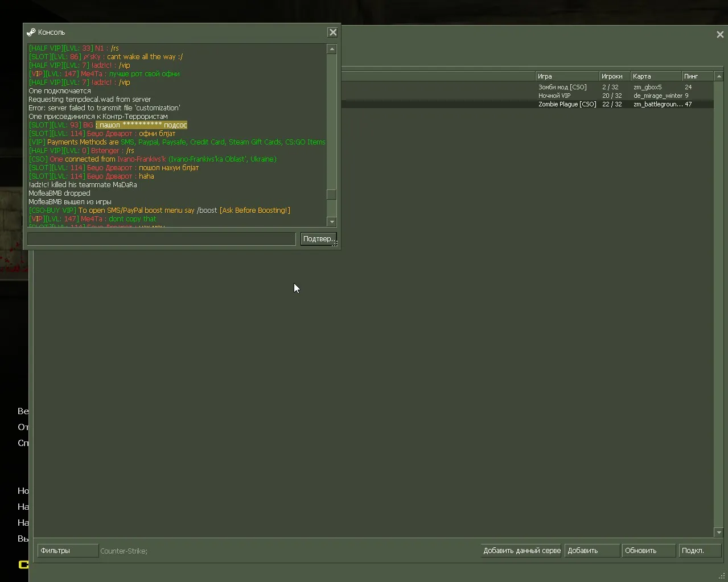The image size is (728, 582).
Task: Click the Steam icon in Консоль title bar
Action: tap(31, 32)
